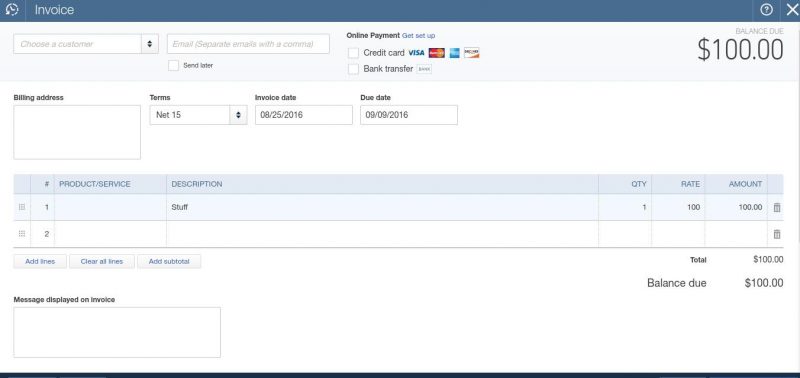Image resolution: width=800 pixels, height=378 pixels.
Task: Click the bank icon beside Bank transfer
Action: [424, 69]
